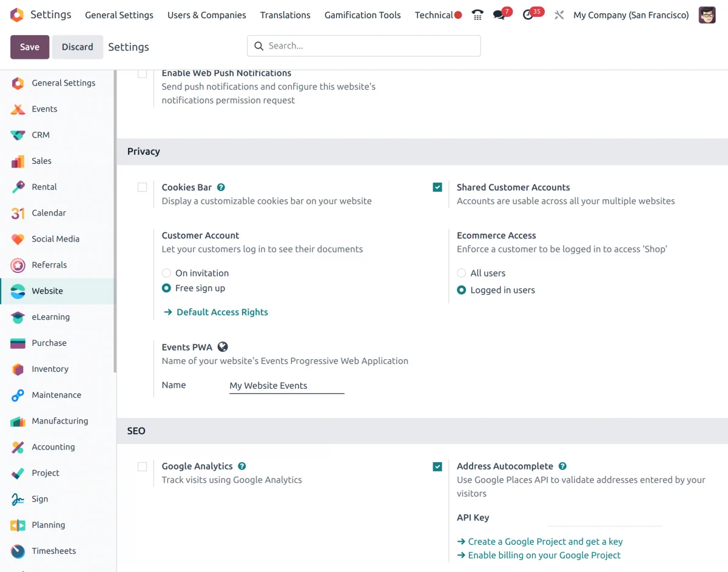Open the My Company switcher
The image size is (728, 572).
(631, 15)
